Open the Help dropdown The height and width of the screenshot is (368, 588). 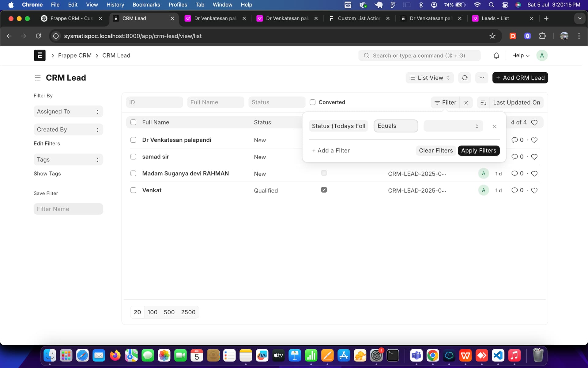coord(520,56)
